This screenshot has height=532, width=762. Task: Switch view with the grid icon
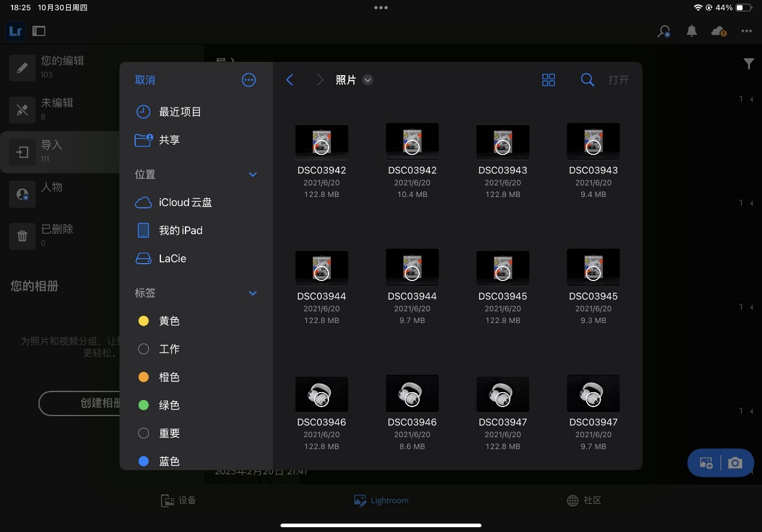point(548,80)
